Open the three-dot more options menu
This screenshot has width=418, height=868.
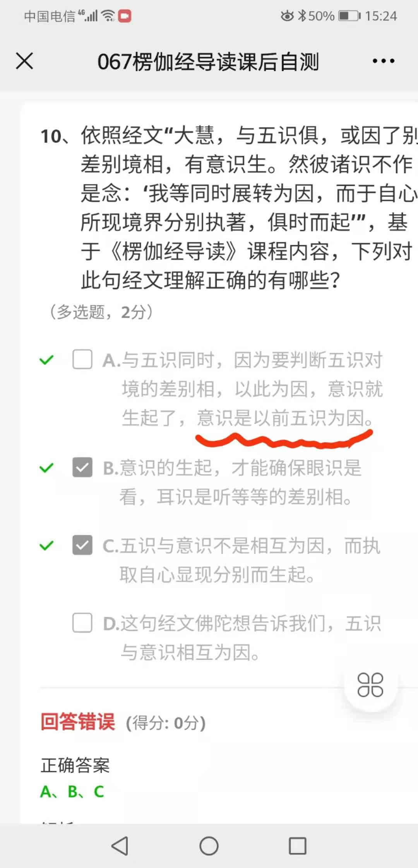(x=383, y=61)
